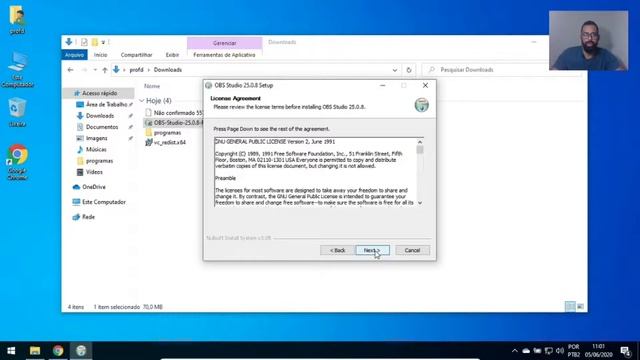
Task: Click the Gerenciar contextual tab
Action: click(224, 43)
